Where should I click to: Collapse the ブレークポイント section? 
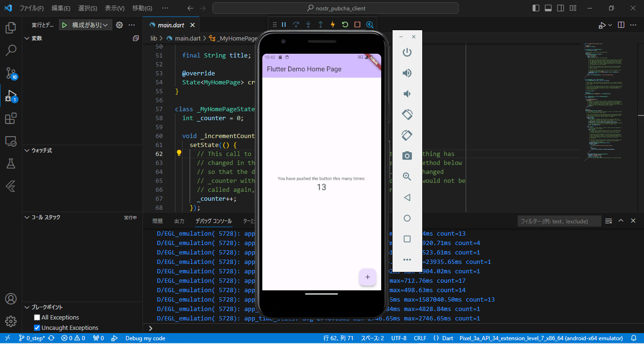27,307
